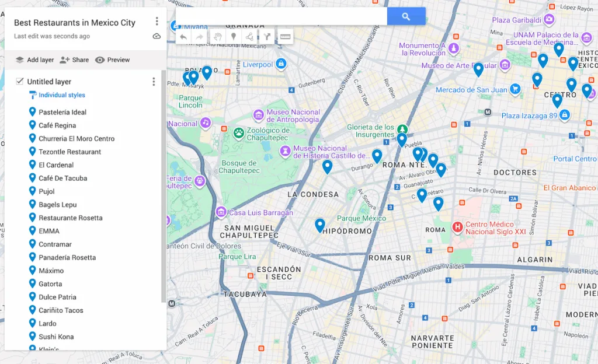This screenshot has height=364, width=598.
Task: Select Contramar in the list
Action: click(55, 244)
